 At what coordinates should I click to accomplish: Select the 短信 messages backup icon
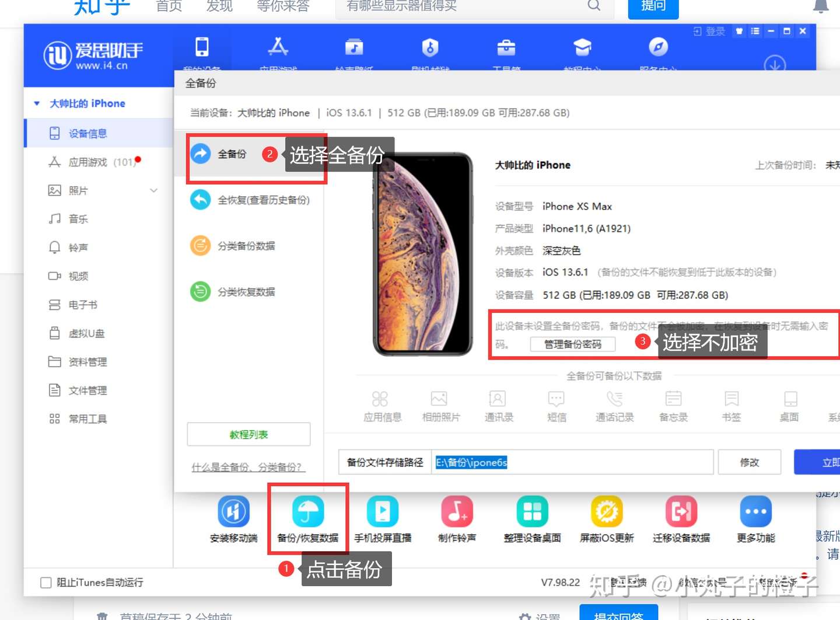click(556, 399)
